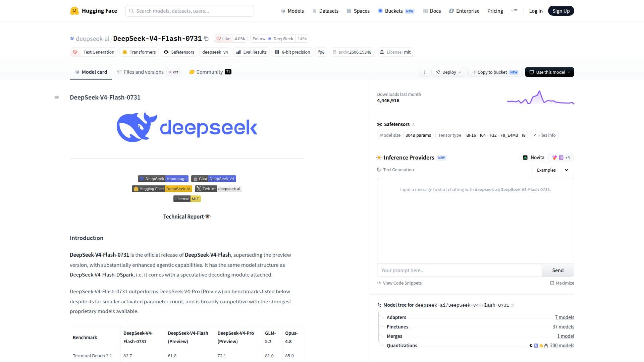
Task: Click the Hugging Face logo emoji
Action: pyautogui.click(x=74, y=11)
